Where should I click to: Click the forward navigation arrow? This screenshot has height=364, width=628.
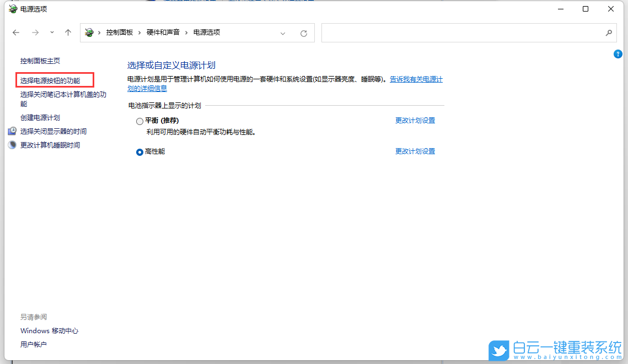[x=35, y=32]
